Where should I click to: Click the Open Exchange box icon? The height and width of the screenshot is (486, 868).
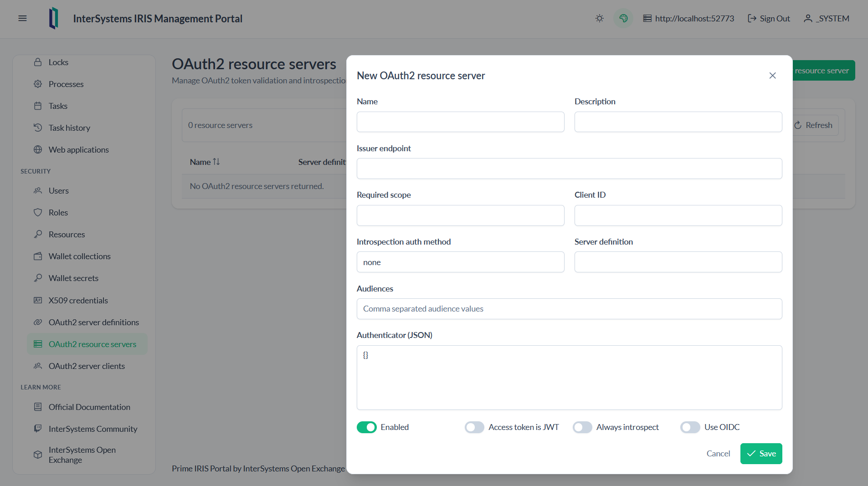[x=38, y=455]
